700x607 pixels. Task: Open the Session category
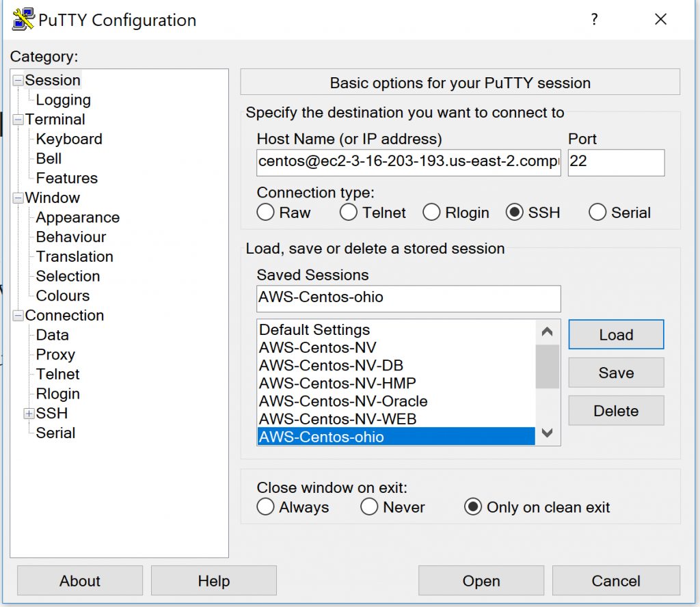coord(53,81)
